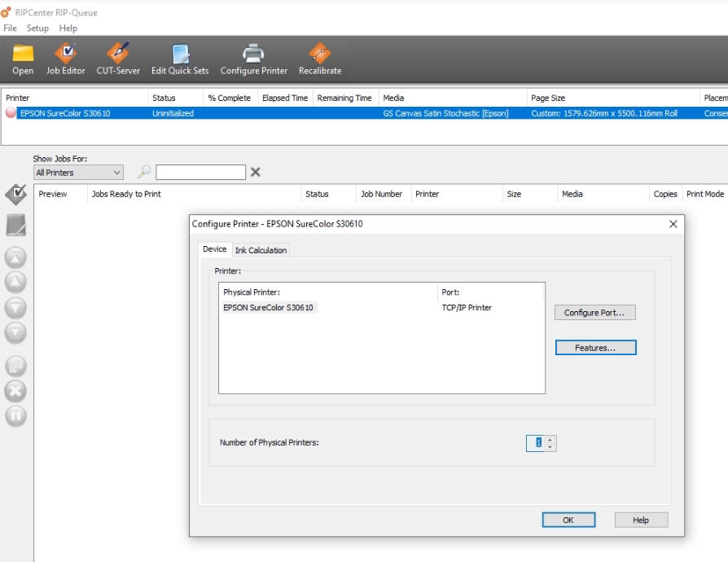Click GS Canvas Satin Stochastic media cell
The image size is (728, 562).
click(445, 113)
